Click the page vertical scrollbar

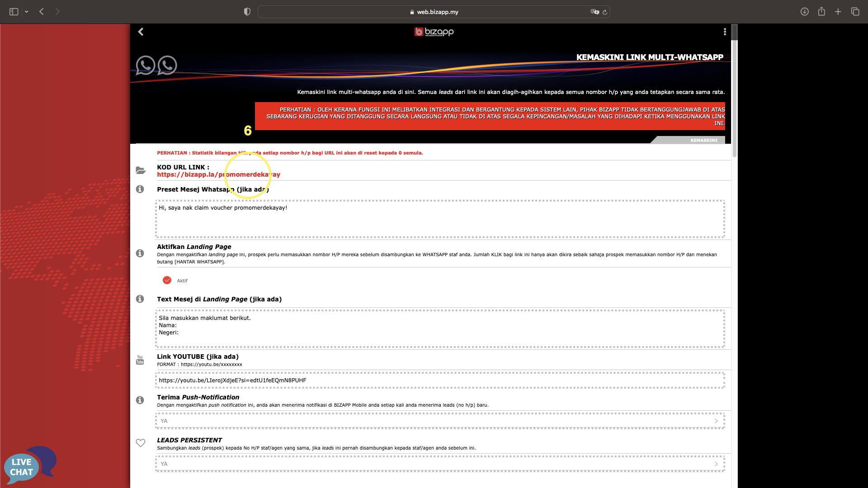tap(735, 90)
